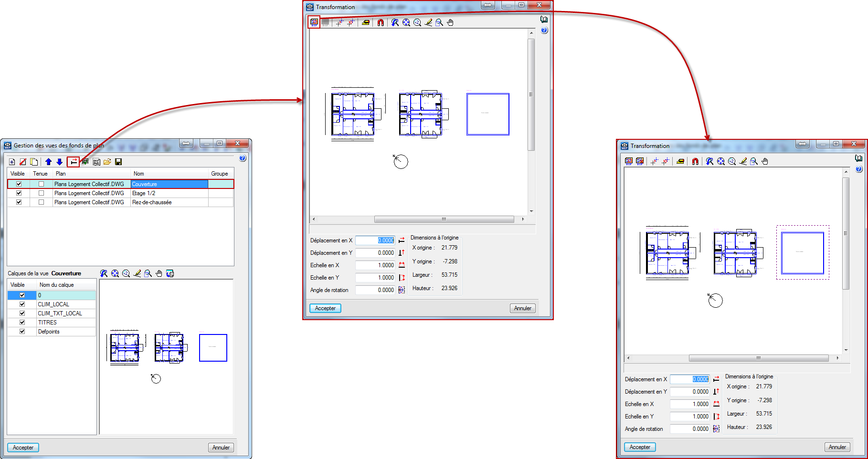The width and height of the screenshot is (868, 459).
Task: Click the DXF/DWG icon in Gestion toolbar
Action: pyautogui.click(x=96, y=162)
